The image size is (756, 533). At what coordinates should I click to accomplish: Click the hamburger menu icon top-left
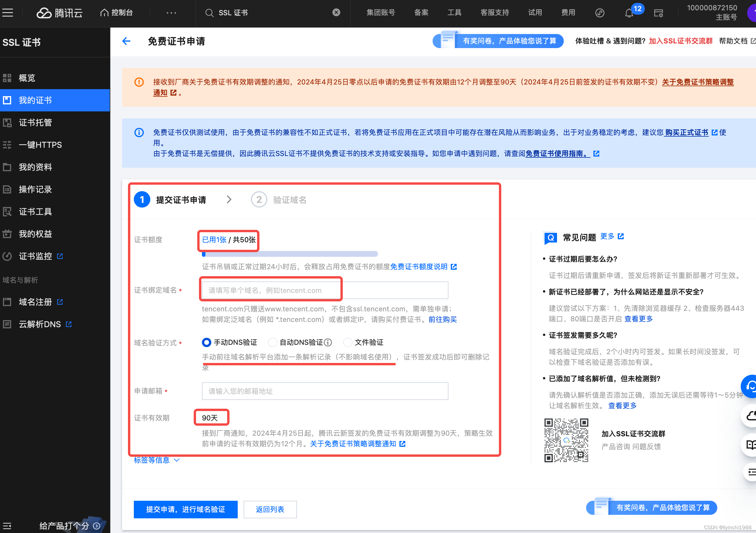[x=8, y=13]
